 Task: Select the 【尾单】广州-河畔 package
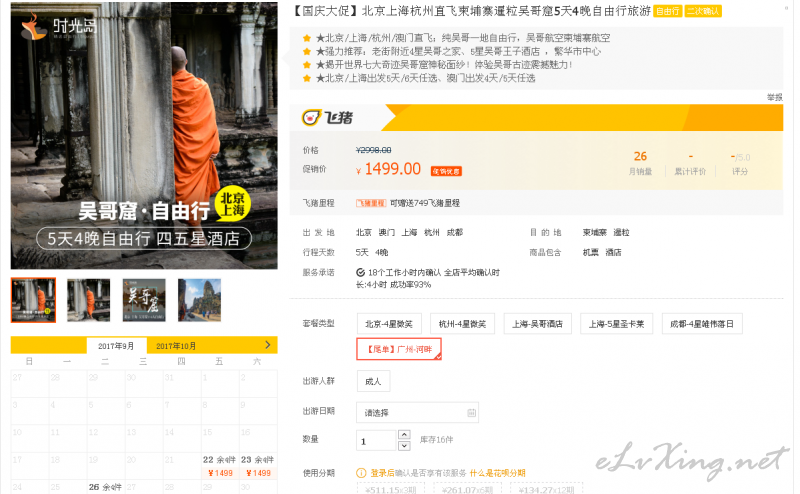coord(399,349)
